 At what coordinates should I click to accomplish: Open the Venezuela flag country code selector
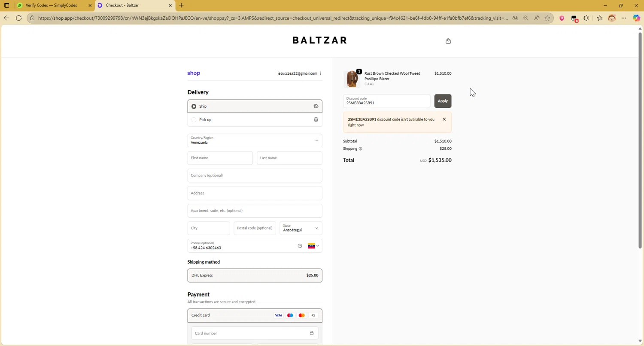pos(313,246)
